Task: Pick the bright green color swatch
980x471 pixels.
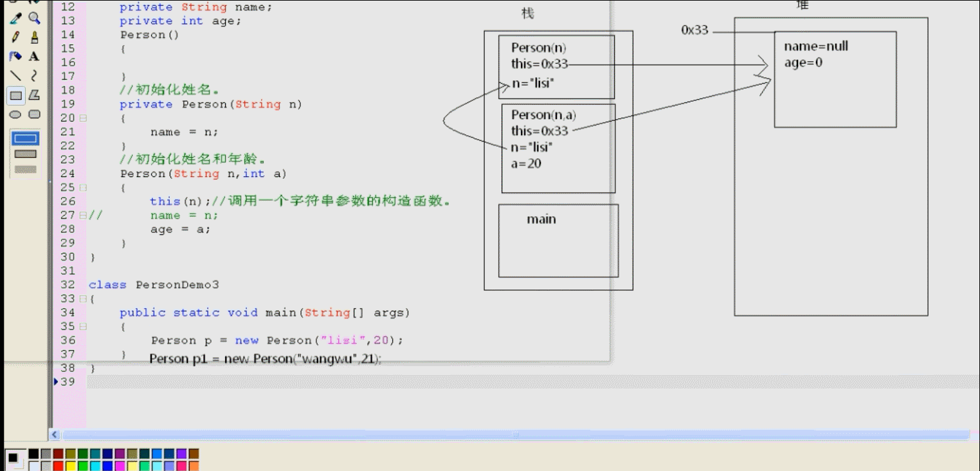Action: coord(82,466)
